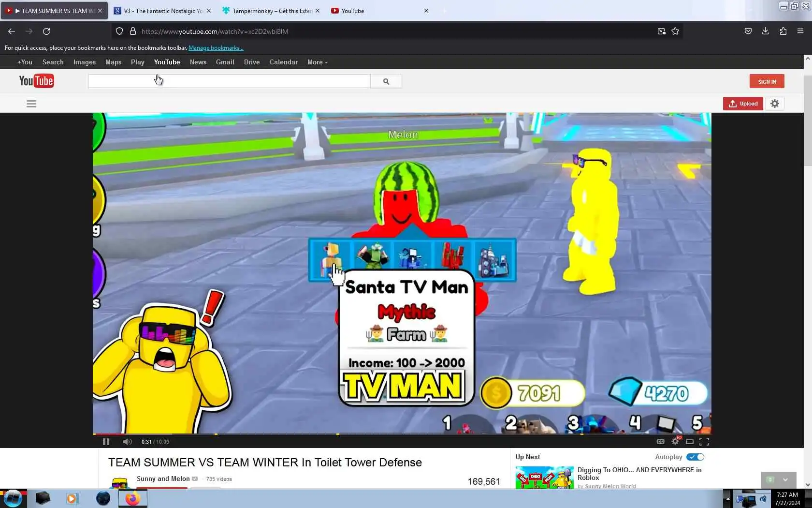
Task: Open Search in the Google bar
Action: click(53, 62)
